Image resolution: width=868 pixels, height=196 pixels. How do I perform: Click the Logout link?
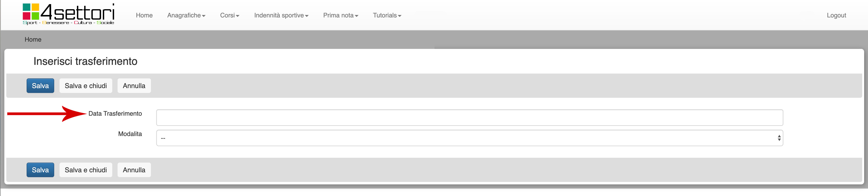[836, 15]
